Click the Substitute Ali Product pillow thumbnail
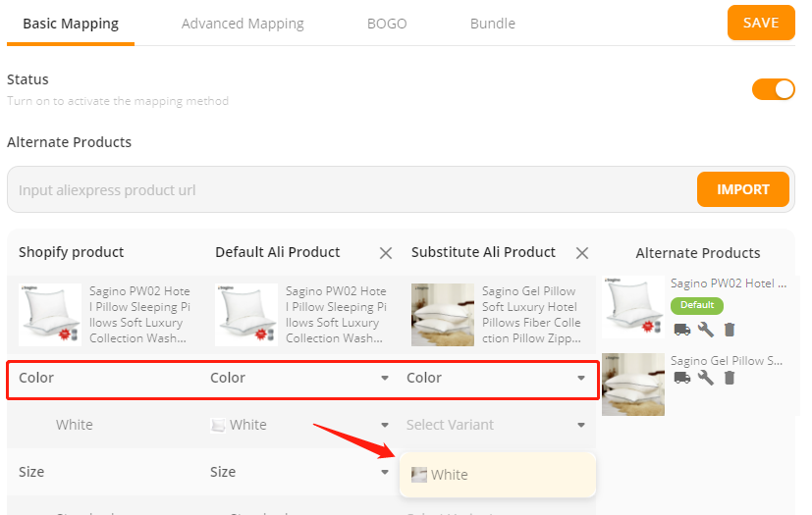812x515 pixels. pos(442,315)
